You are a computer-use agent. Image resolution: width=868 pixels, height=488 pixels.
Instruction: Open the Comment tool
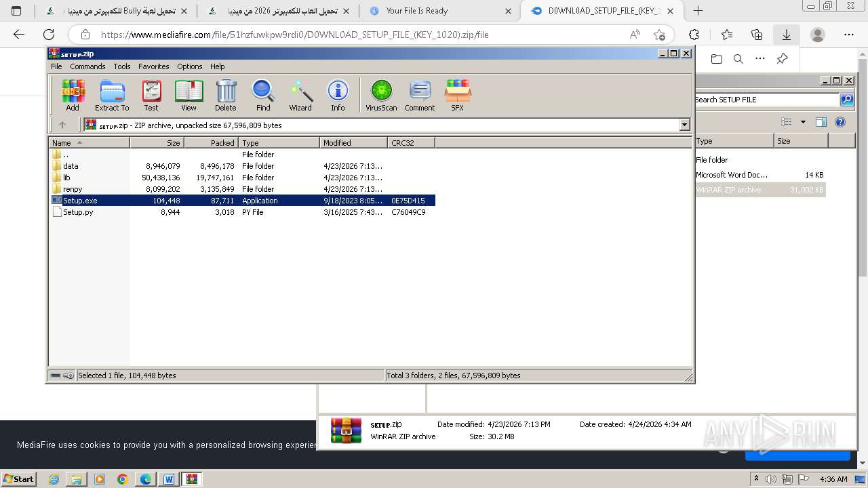[x=420, y=95]
